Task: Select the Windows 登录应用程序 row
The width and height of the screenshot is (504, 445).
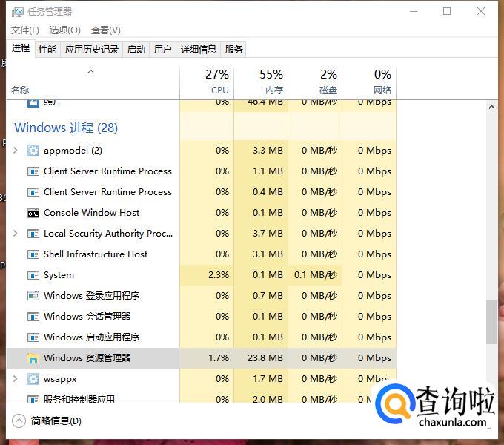Action: (x=202, y=296)
